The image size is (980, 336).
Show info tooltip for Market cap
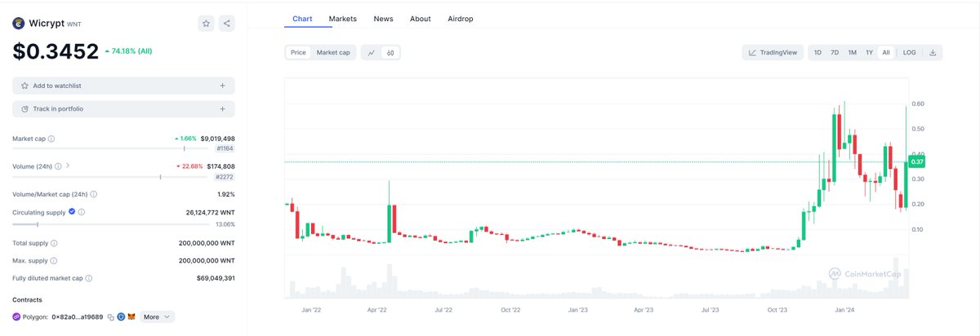(51, 139)
